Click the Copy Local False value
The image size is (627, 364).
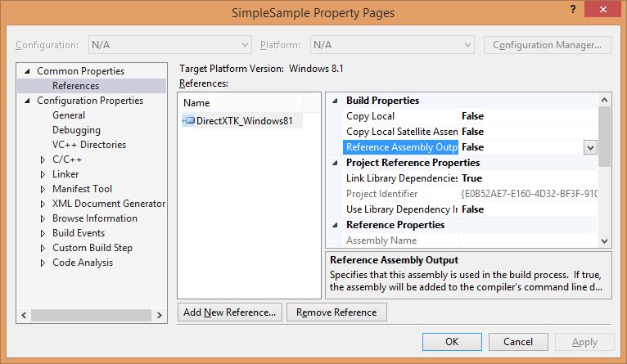pyautogui.click(x=472, y=116)
